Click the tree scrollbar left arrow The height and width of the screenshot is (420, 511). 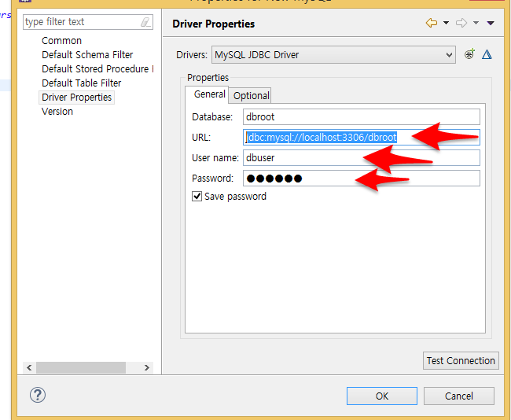pos(29,367)
